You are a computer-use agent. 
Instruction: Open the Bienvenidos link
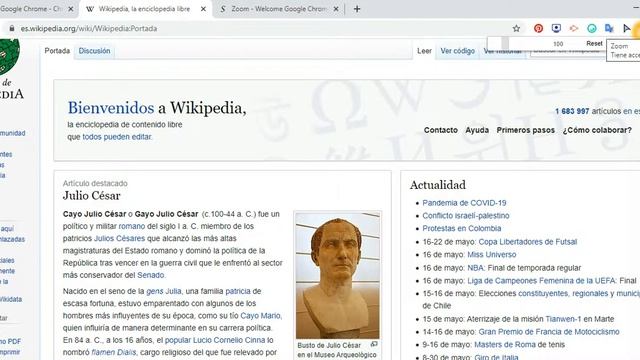(x=111, y=108)
